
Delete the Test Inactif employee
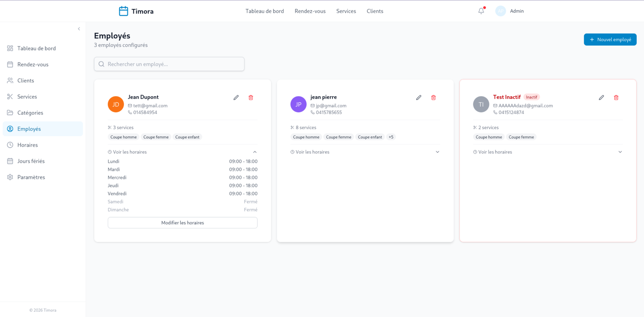616,97
